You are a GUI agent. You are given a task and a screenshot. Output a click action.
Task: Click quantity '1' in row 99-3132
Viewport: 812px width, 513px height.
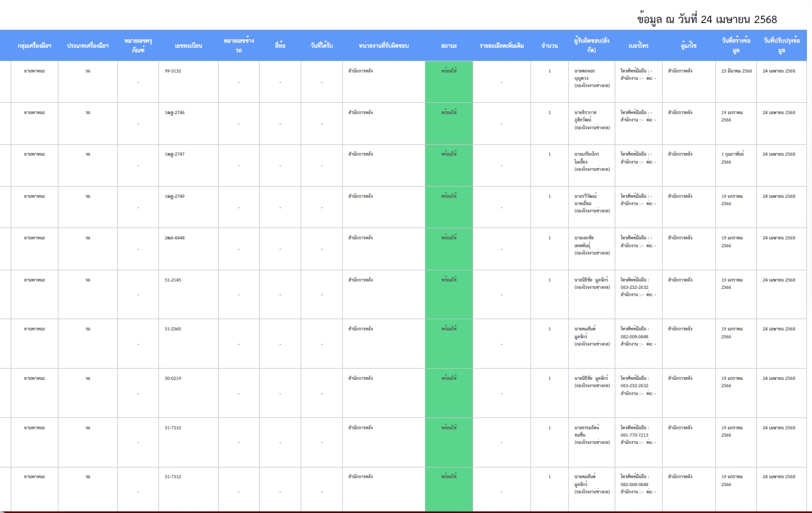pos(550,71)
